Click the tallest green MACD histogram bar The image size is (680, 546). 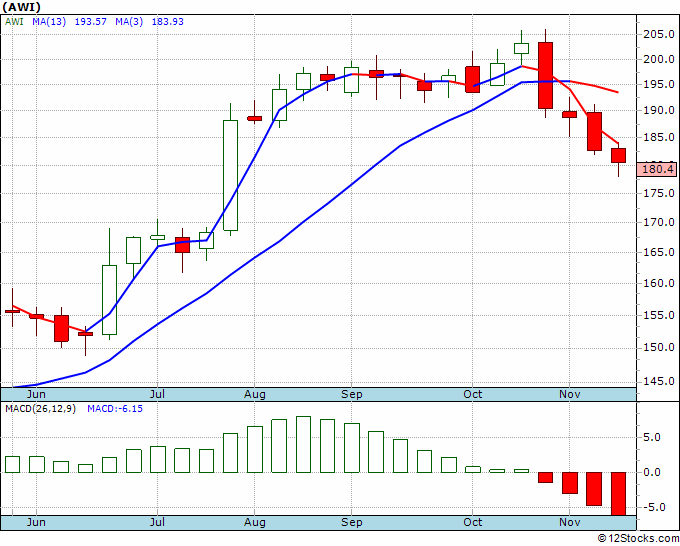pyautogui.click(x=303, y=445)
